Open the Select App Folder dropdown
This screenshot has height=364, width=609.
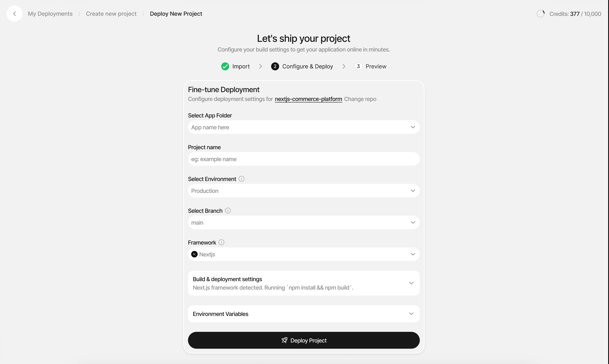[303, 127]
